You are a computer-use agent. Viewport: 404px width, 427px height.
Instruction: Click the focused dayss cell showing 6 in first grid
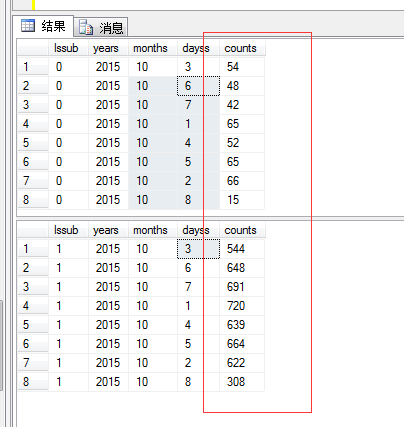point(198,86)
